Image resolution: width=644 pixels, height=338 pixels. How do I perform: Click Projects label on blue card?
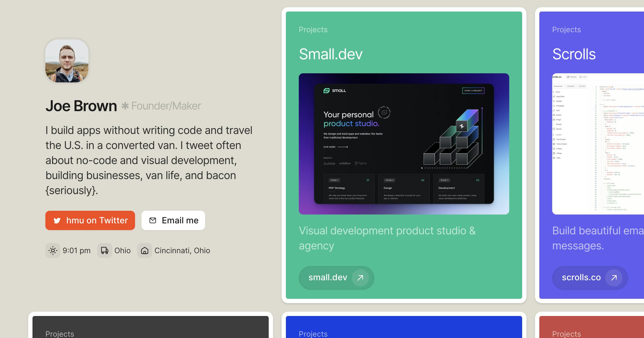tap(313, 334)
